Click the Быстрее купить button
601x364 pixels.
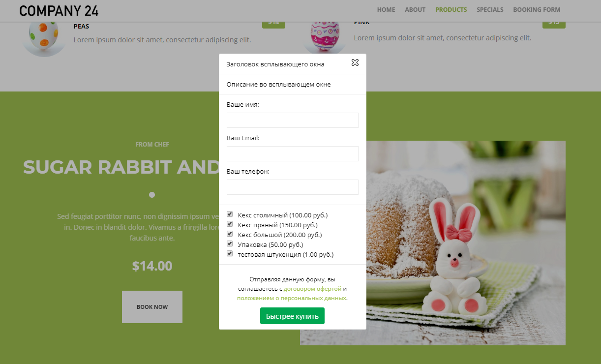tap(292, 316)
